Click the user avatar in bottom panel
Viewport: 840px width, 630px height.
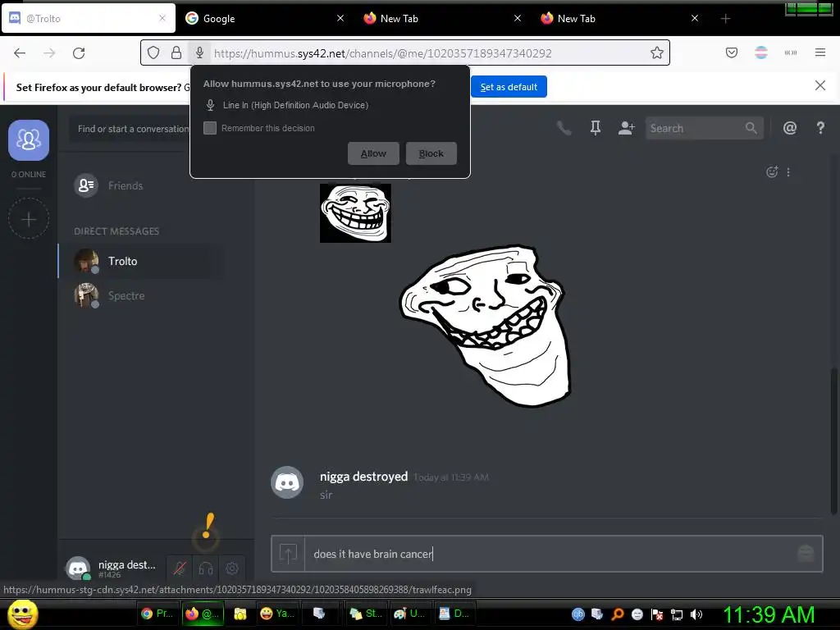point(78,568)
